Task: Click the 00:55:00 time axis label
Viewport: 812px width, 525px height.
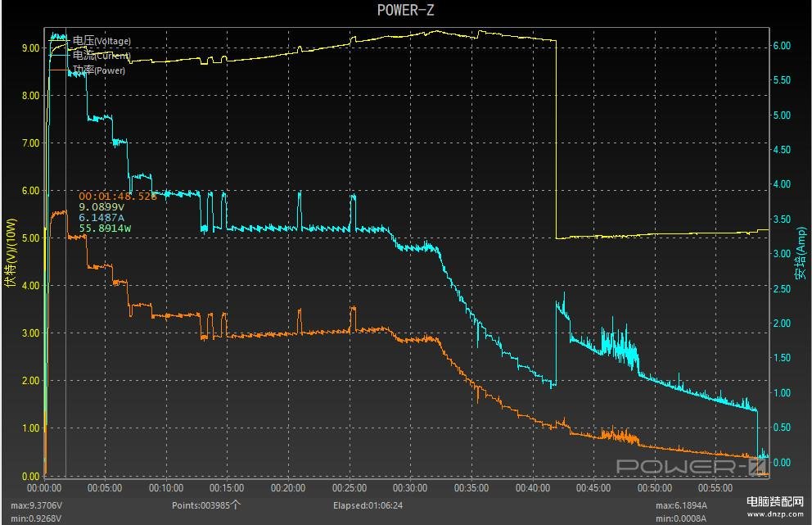Action: (x=715, y=488)
